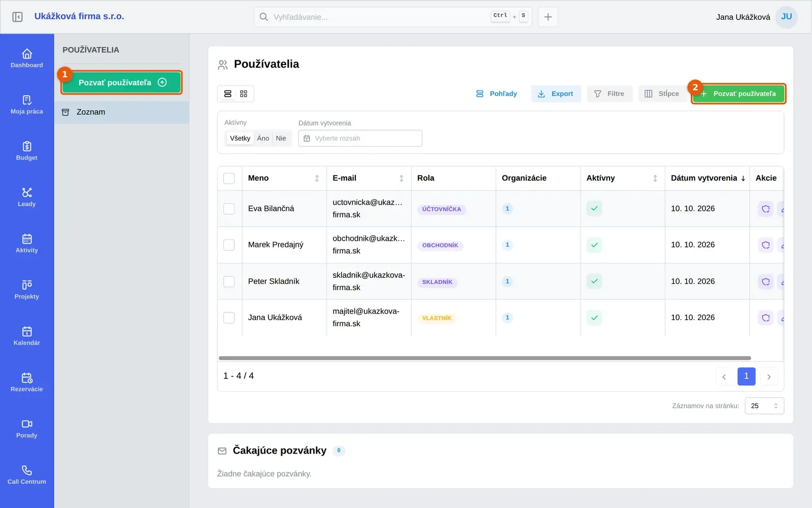
Task: Go to Rezervácie
Action: tap(27, 382)
